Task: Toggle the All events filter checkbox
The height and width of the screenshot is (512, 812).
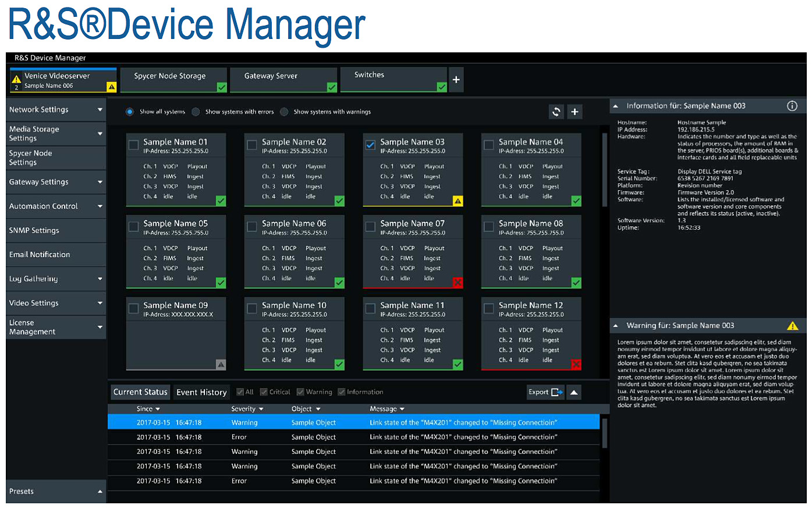Action: point(240,392)
